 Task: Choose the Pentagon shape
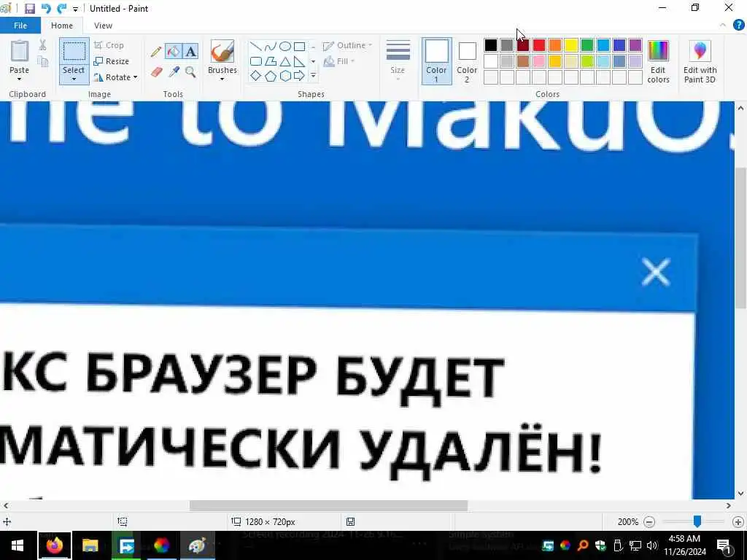click(270, 76)
